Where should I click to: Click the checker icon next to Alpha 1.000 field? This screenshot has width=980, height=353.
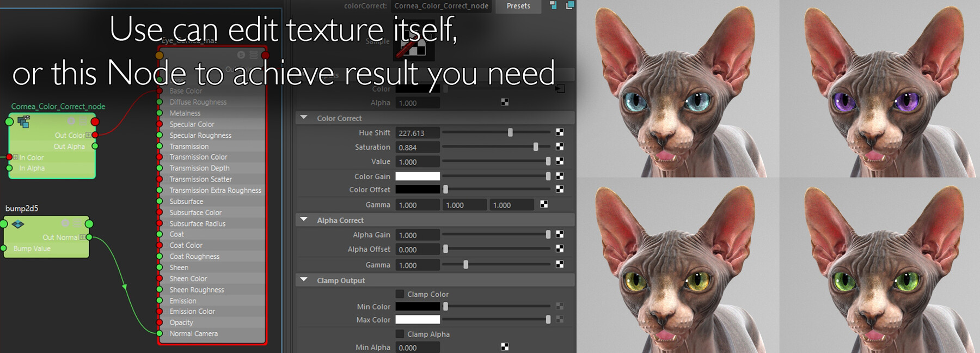pyautogui.click(x=505, y=102)
